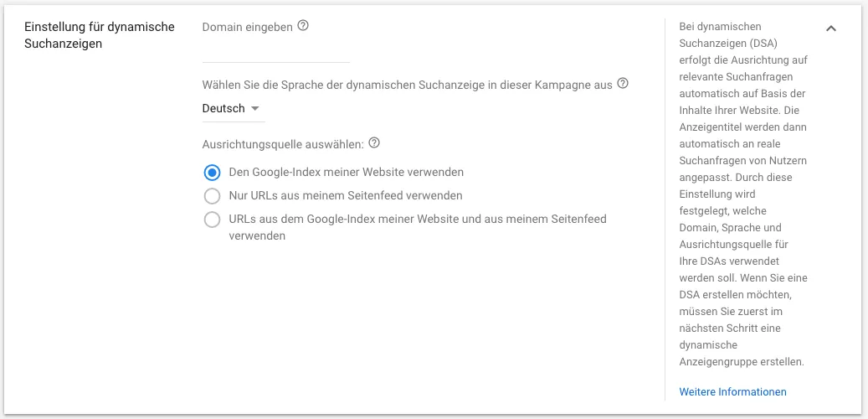Choose the Google-Index und Seitenfeed radio option
This screenshot has height=419, width=868.
pos(212,220)
